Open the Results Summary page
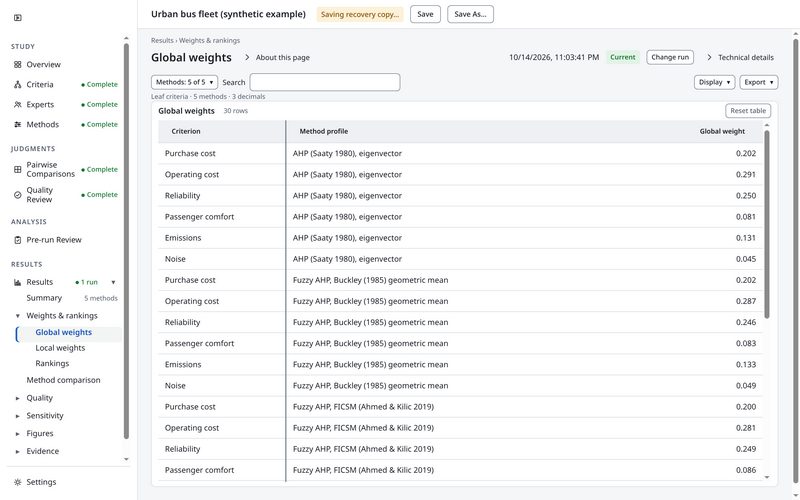Screen dimensions: 800x500 [x=44, y=298]
